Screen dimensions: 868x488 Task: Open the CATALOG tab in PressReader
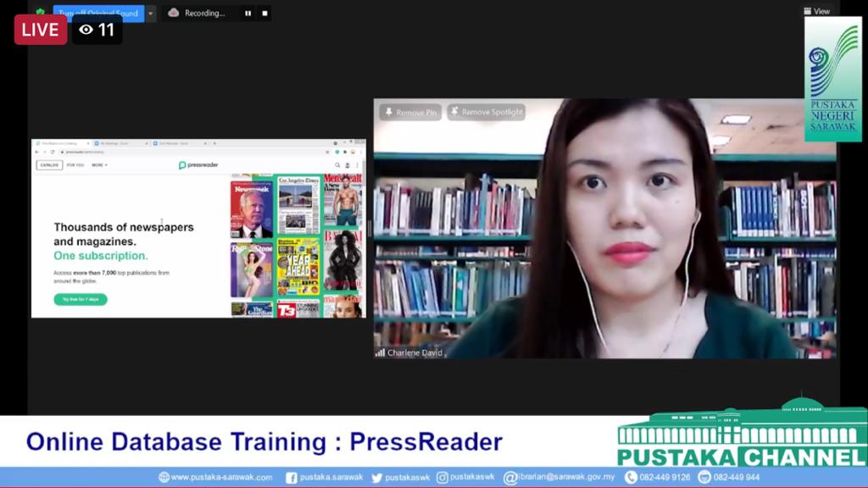point(49,165)
